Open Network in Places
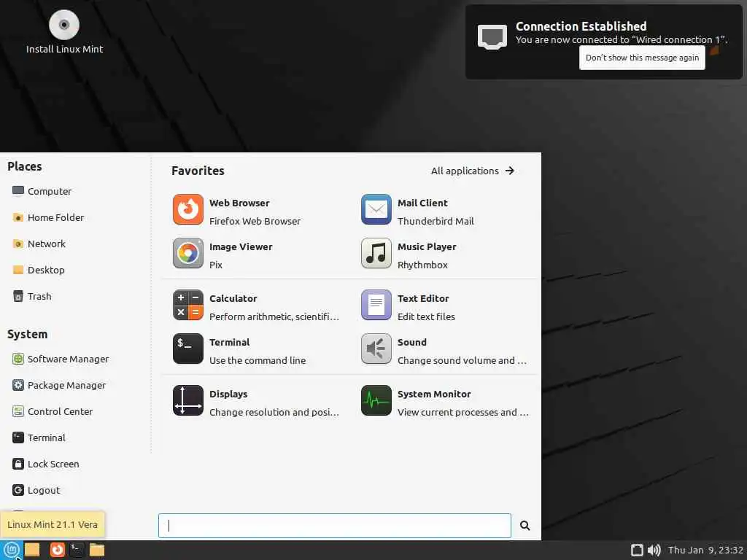Screen dimensions: 747x560 point(39,244)
